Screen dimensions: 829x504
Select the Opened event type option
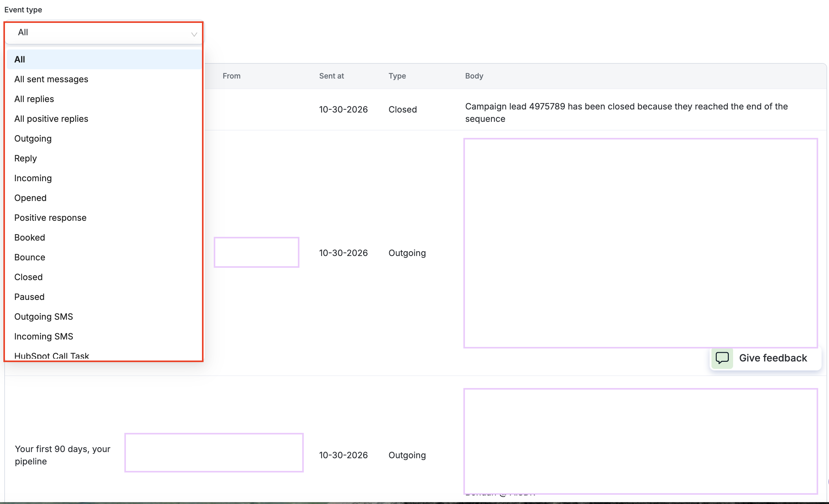(x=104, y=198)
